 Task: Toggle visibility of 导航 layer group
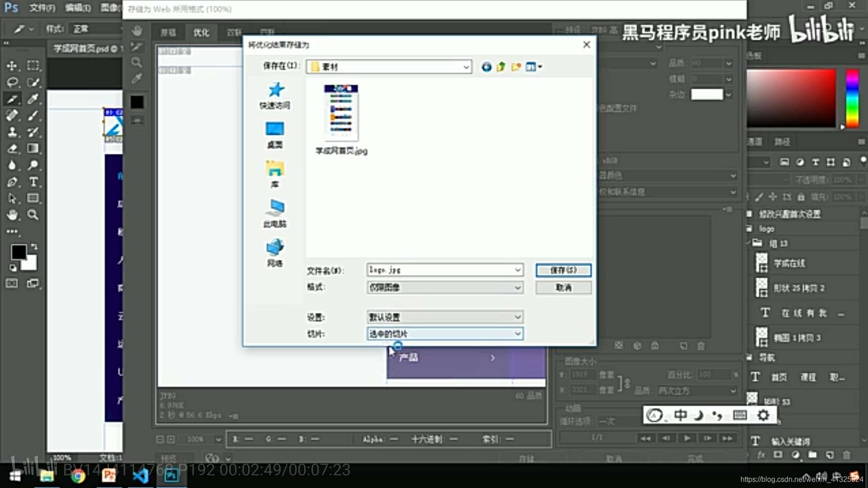point(750,357)
